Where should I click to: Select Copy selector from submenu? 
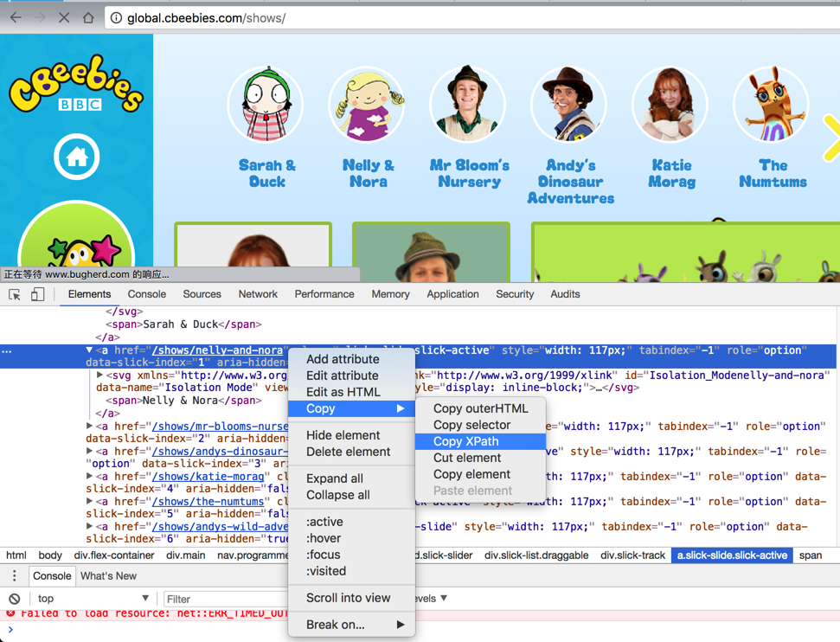[x=480, y=425]
